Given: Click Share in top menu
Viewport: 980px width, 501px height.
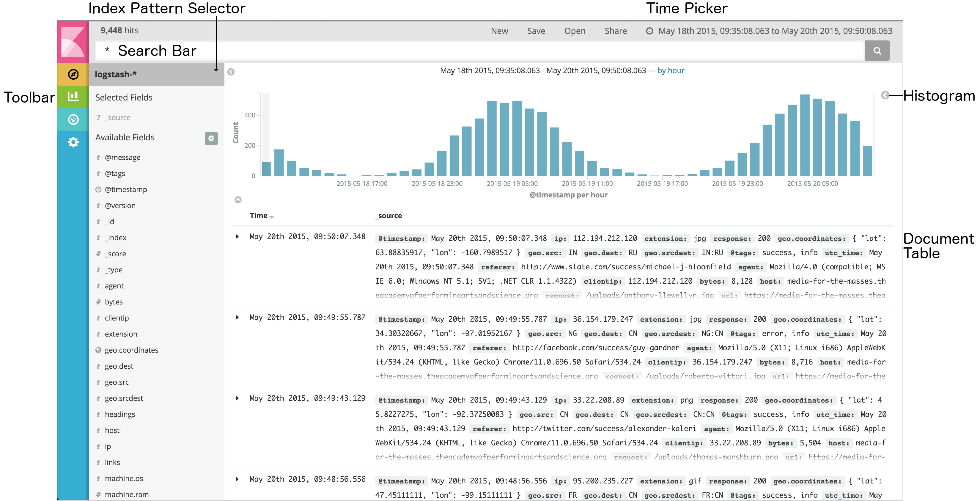Looking at the screenshot, I should coord(616,31).
